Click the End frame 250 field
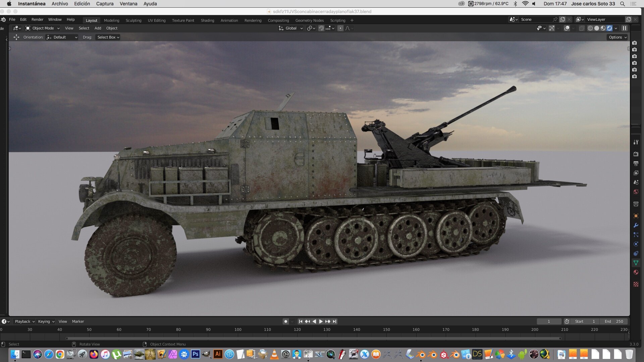644x362 pixels. [x=614, y=321]
